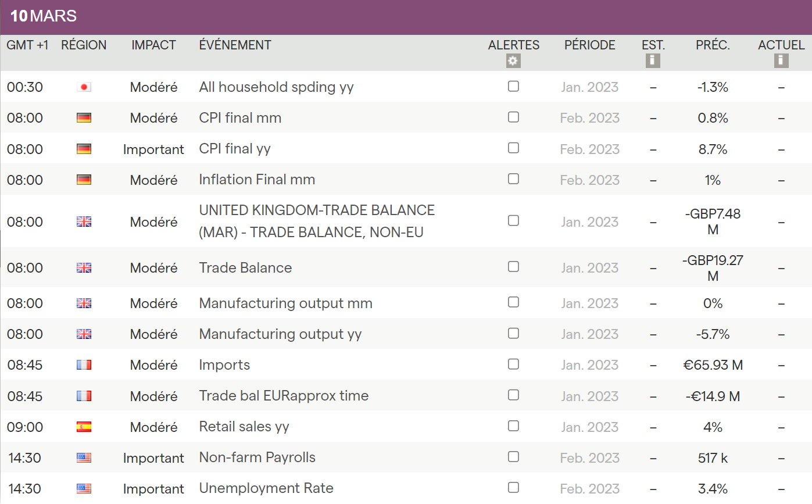Enable the alert for Inflation Final mm
This screenshot has width=812, height=504.
point(513,179)
